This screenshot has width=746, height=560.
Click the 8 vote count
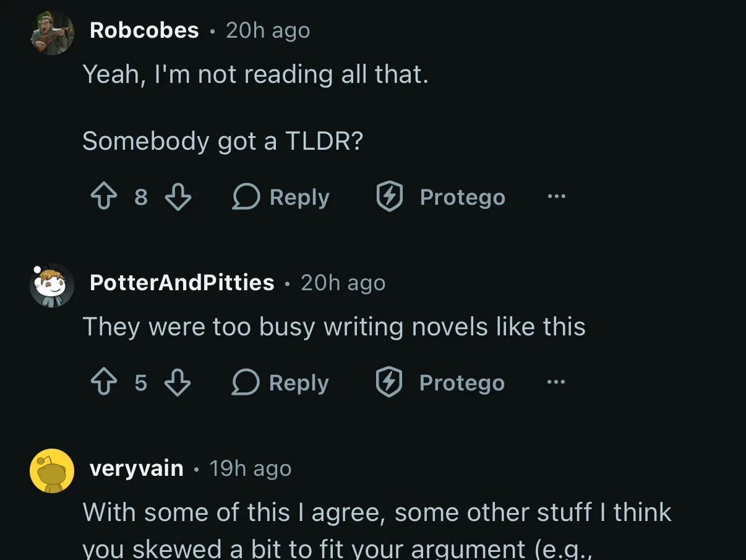pos(141,197)
